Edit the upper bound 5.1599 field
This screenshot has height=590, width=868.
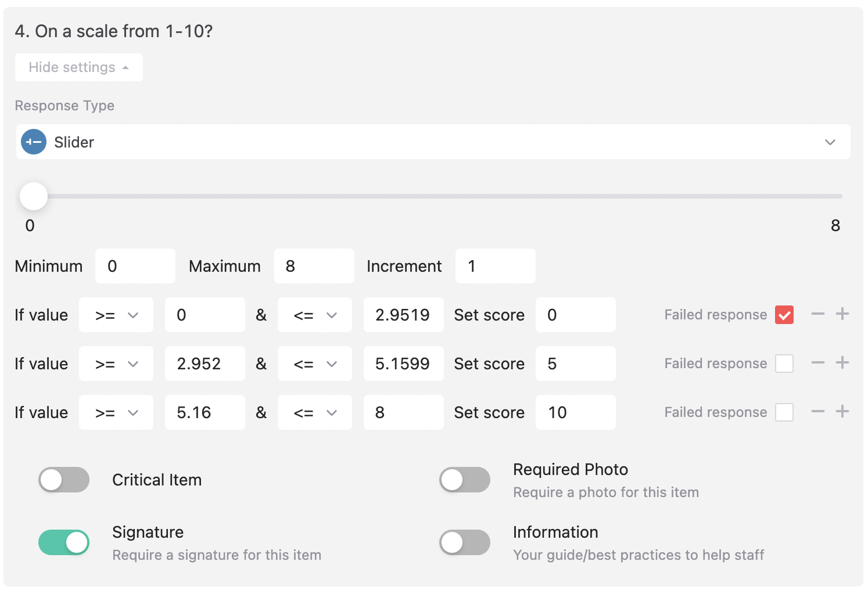[404, 364]
